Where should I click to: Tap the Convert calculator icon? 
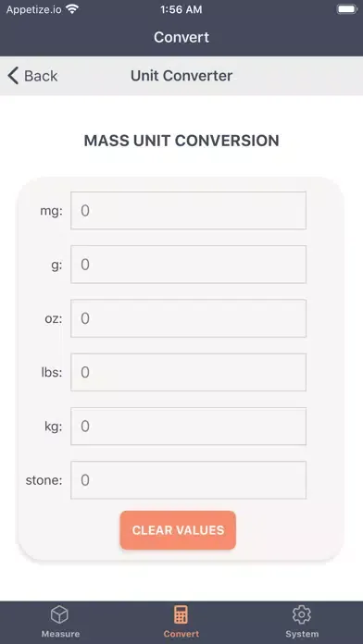tap(181, 614)
